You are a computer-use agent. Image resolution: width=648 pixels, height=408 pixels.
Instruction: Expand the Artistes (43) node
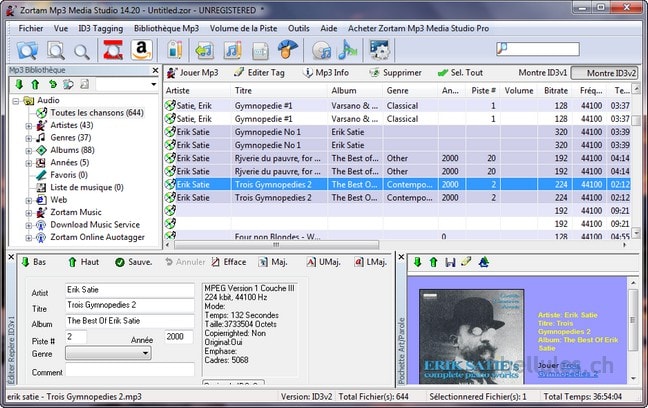pyautogui.click(x=29, y=126)
